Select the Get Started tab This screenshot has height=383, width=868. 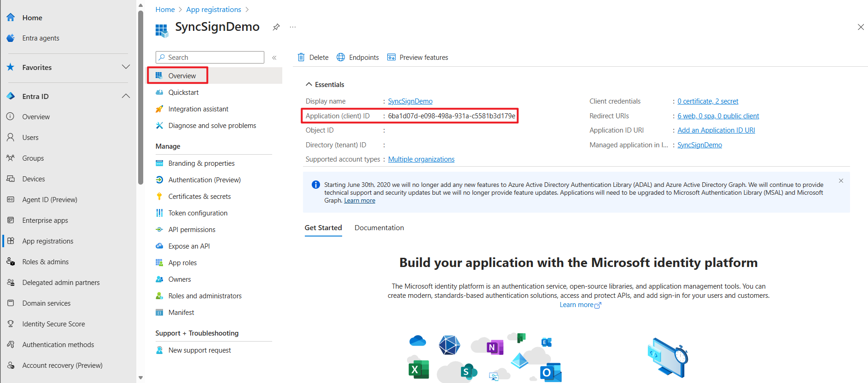pyautogui.click(x=323, y=228)
